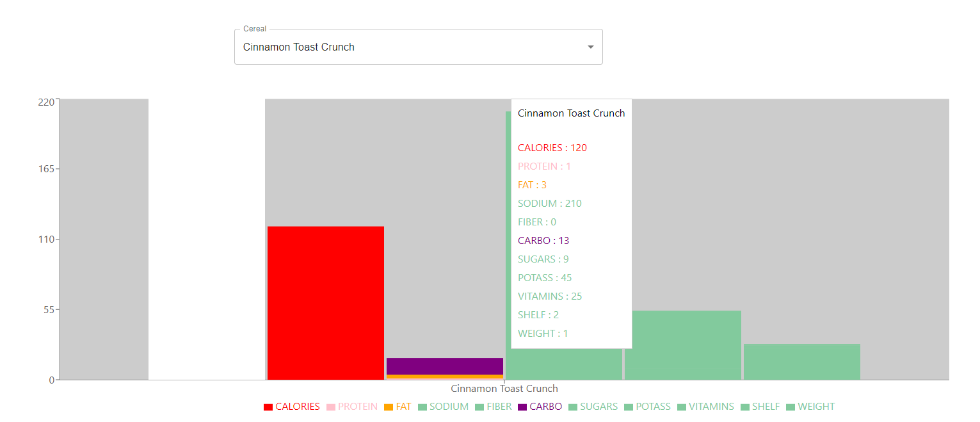Click the shortest green vitamins bar
This screenshot has height=422, width=980.
click(801, 361)
